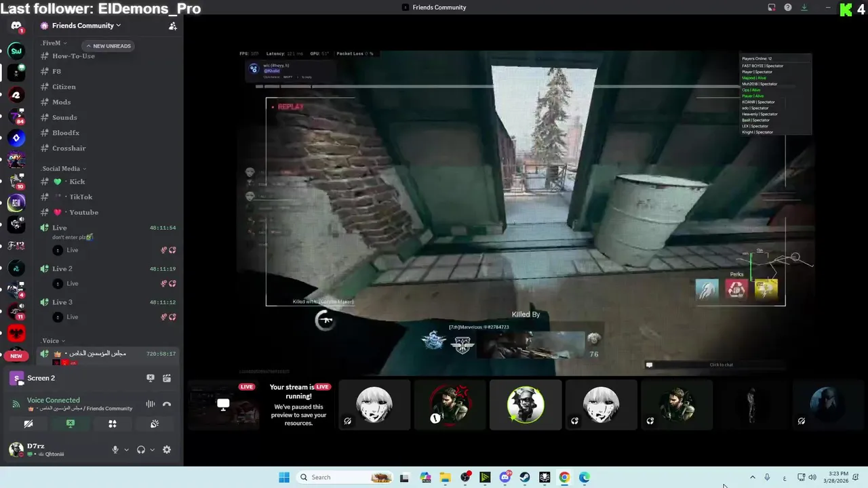Open the soundboard icon
Screen dimensions: 868x488
[155, 424]
